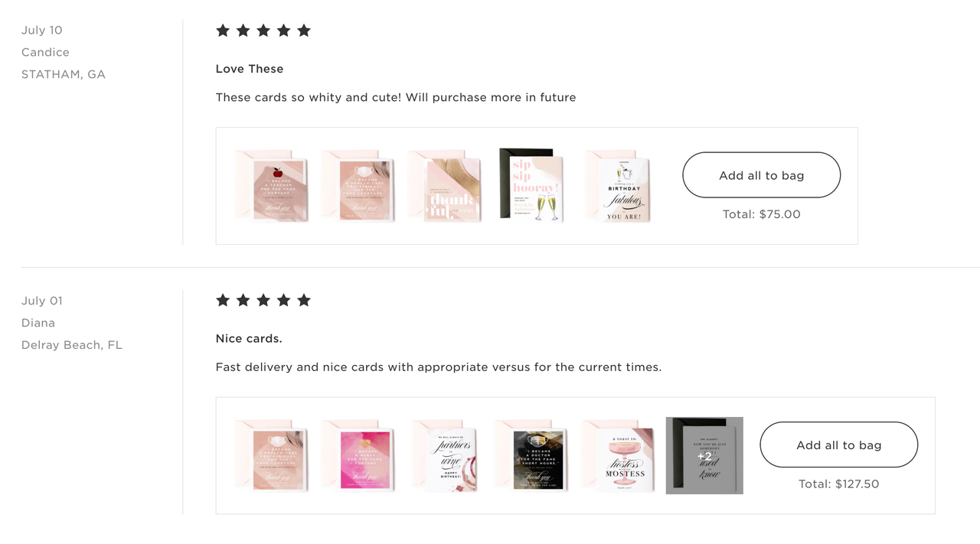980x544 pixels.
Task: Open health care mask card in Diana's review
Action: coord(279,457)
